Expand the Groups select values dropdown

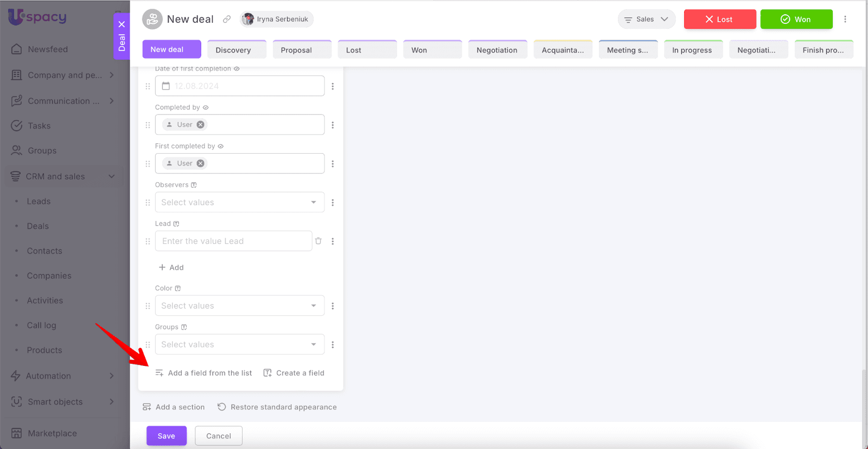pyautogui.click(x=239, y=345)
